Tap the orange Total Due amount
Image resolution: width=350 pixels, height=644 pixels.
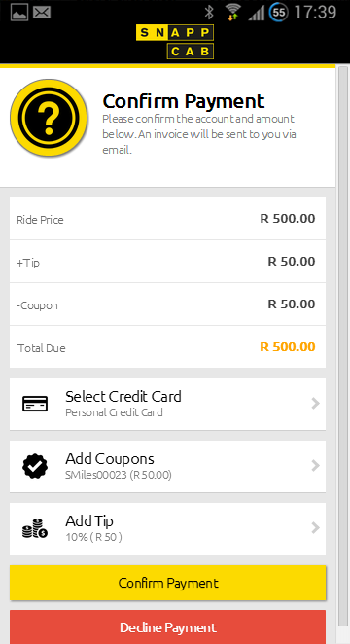(288, 347)
